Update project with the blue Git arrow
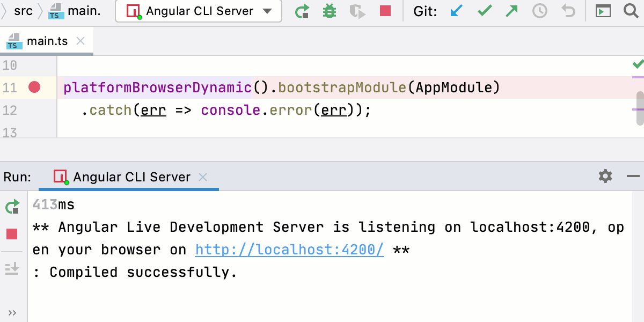The width and height of the screenshot is (644, 322). tap(456, 11)
